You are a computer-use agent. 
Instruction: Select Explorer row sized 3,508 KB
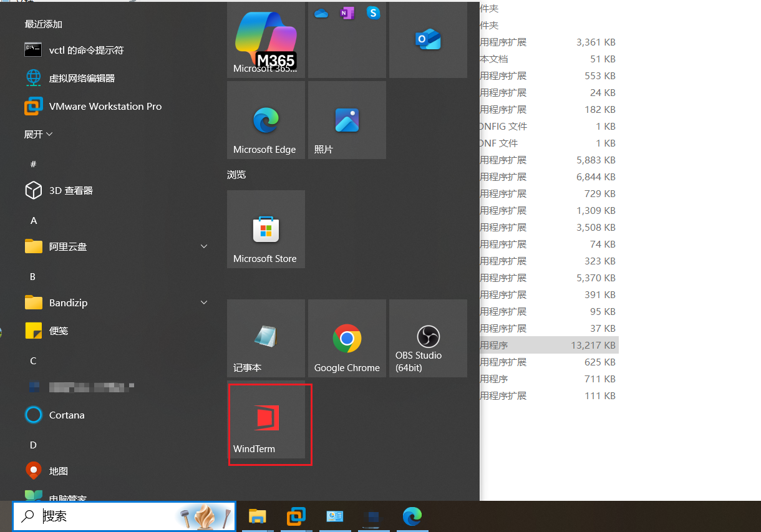click(549, 228)
